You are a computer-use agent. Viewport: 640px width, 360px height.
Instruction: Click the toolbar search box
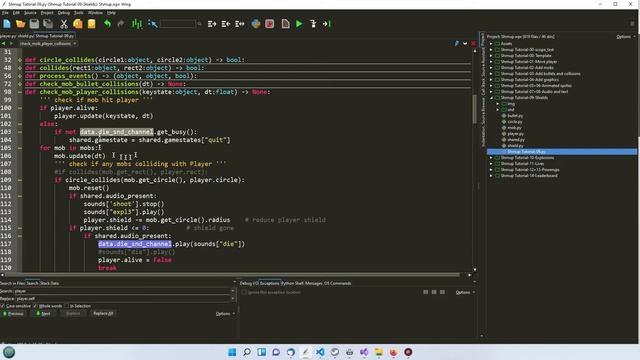pos(178,24)
